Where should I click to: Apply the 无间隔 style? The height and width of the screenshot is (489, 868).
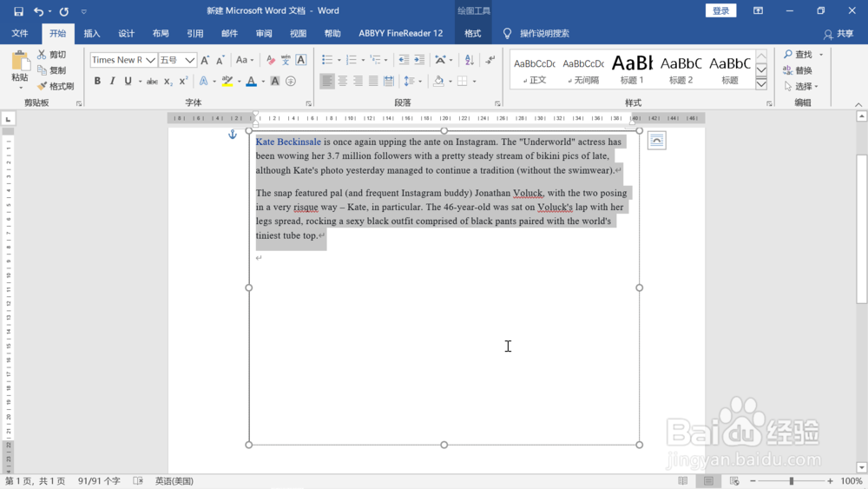[583, 69]
